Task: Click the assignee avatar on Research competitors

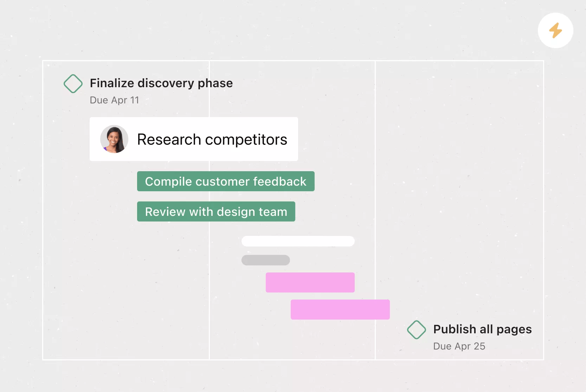Action: click(114, 139)
